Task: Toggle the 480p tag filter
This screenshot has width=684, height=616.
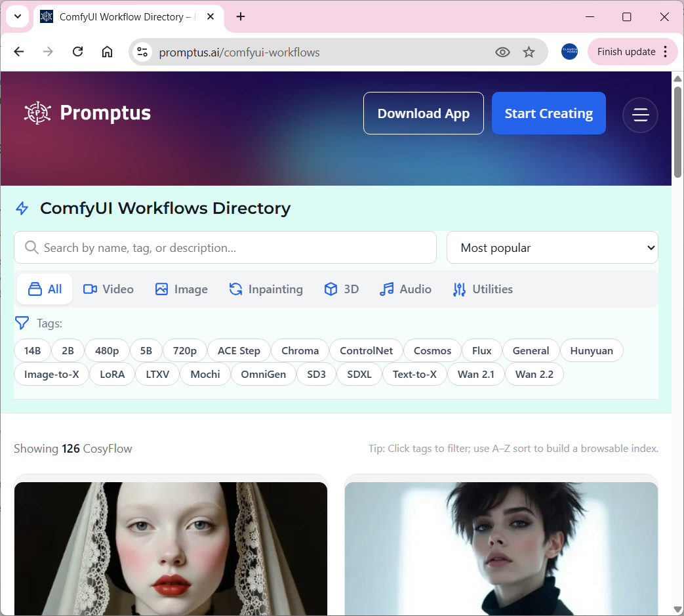Action: click(x=107, y=350)
